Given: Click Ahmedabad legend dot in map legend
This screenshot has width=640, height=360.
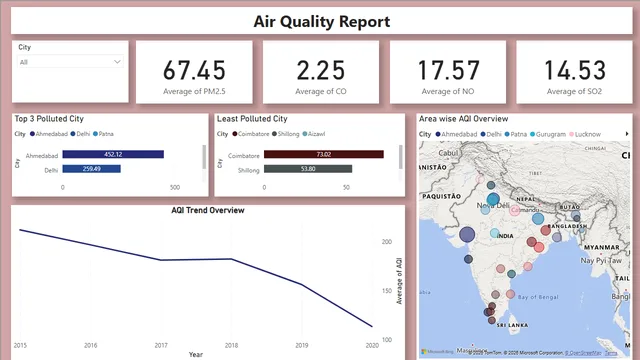Looking at the screenshot, I should (x=438, y=134).
